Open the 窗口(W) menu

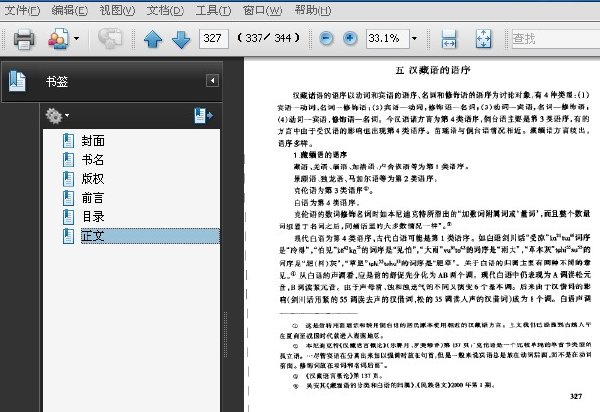(x=262, y=10)
